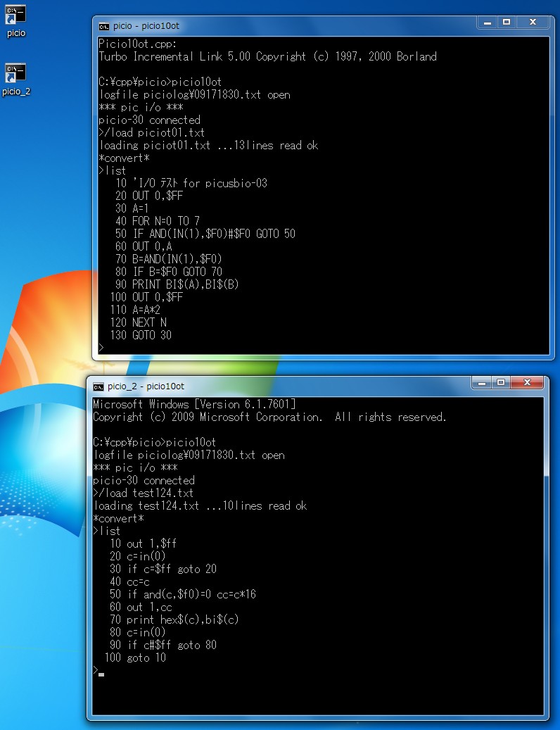Click line '40 FOR N=0 TO 7'
This screenshot has width=560, height=730.
pyautogui.click(x=157, y=220)
